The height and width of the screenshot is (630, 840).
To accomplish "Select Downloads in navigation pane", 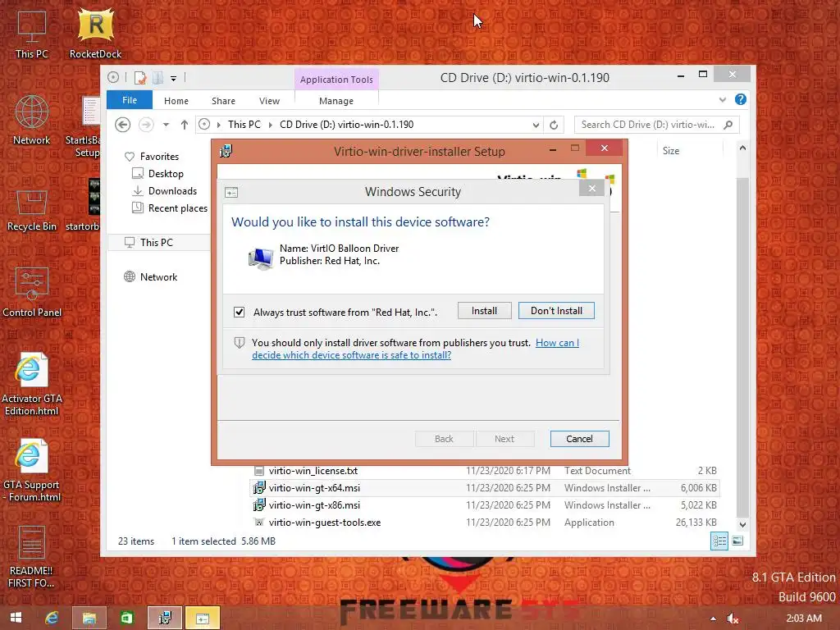I will 172,190.
